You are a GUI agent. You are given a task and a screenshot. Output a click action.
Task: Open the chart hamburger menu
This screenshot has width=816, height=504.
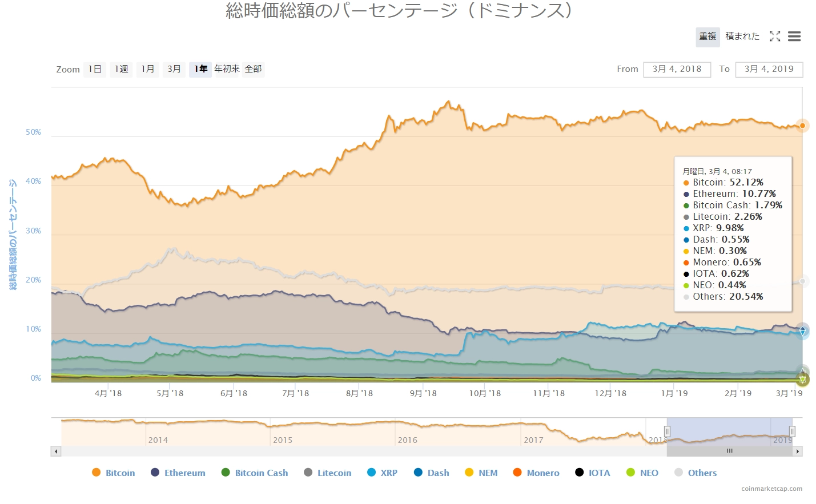[794, 37]
